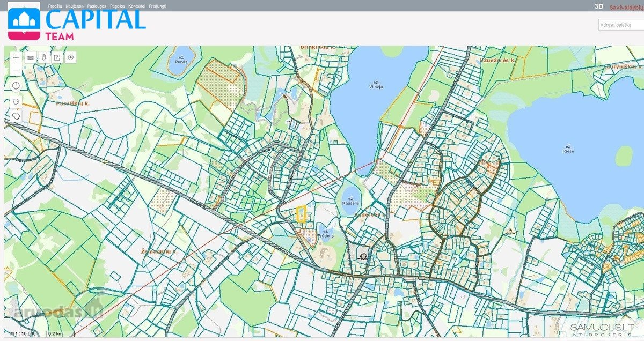Select the place marker pin tool
644x341 pixels.
click(x=44, y=57)
